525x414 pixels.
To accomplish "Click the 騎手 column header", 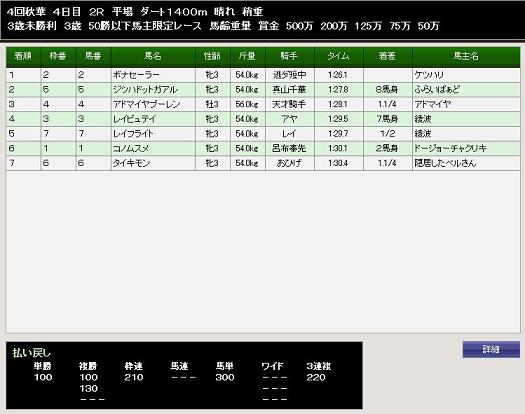I will (289, 56).
